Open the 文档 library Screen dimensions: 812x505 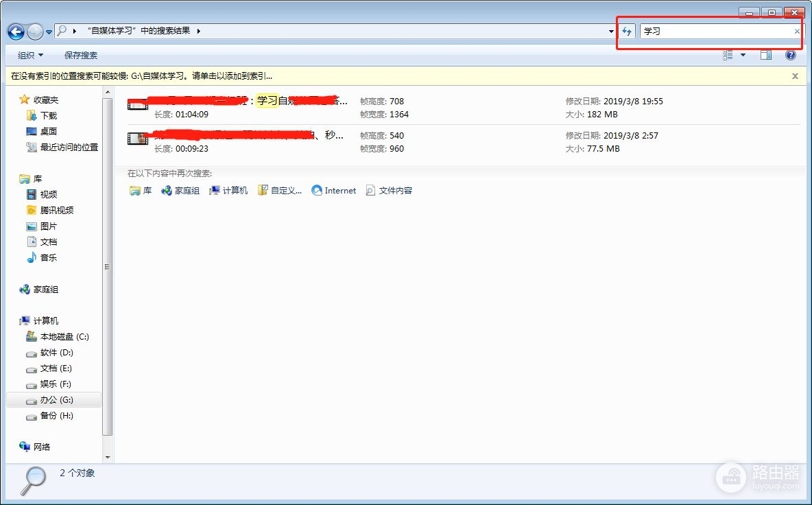(x=41, y=242)
